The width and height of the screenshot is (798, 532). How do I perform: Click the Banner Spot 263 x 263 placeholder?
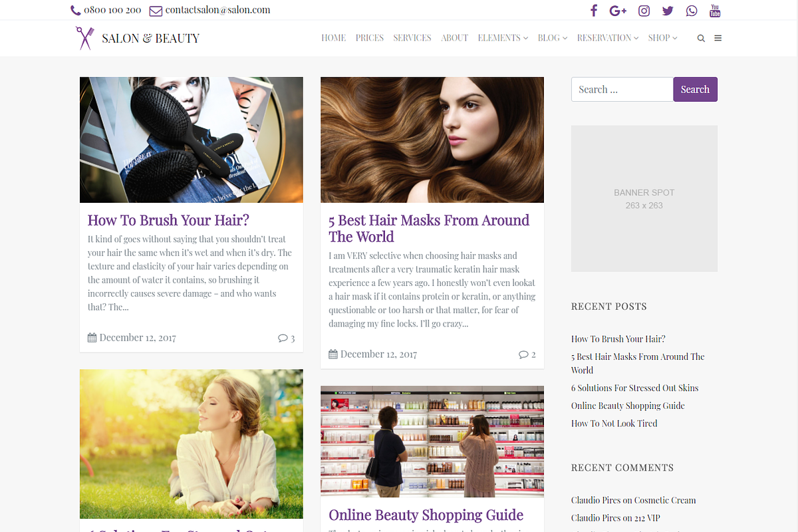(x=644, y=199)
